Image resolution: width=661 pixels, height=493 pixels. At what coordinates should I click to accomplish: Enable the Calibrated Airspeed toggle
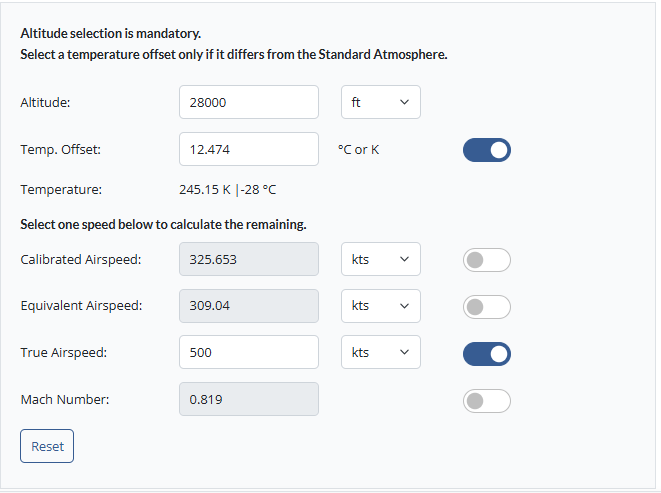pos(486,260)
